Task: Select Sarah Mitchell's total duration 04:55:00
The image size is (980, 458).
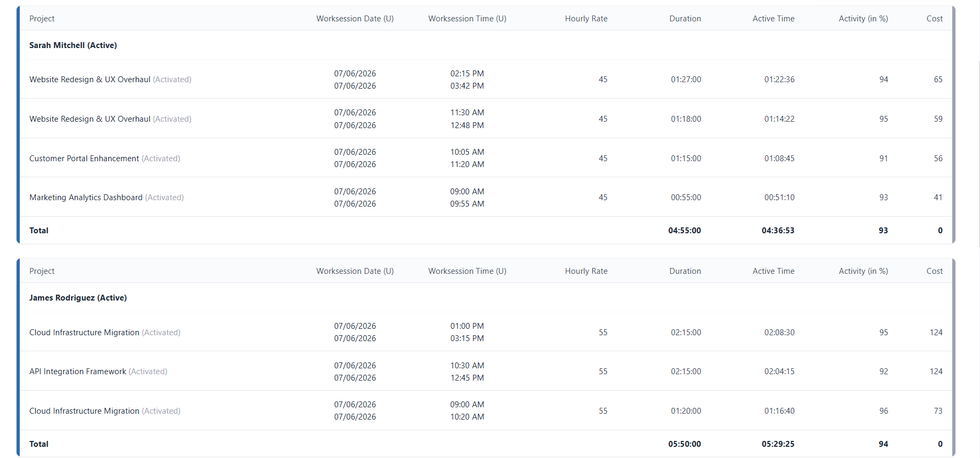Action: point(685,231)
